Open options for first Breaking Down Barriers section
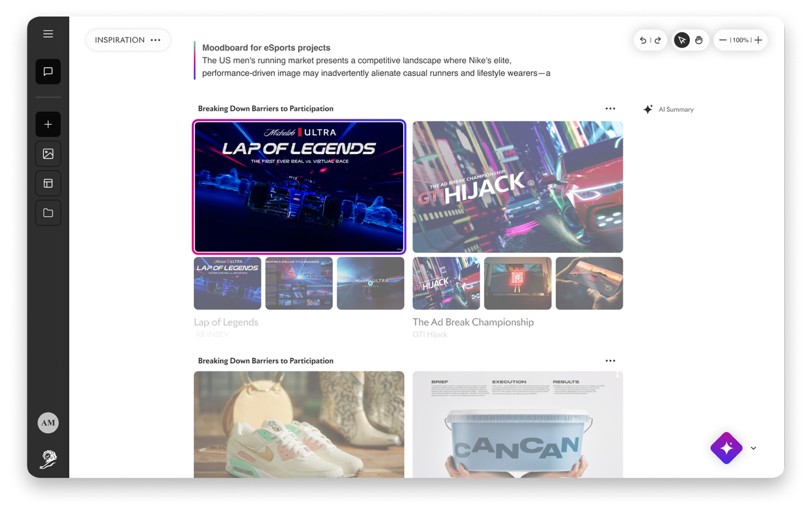Image resolution: width=812 pixels, height=512 pixels. [610, 109]
